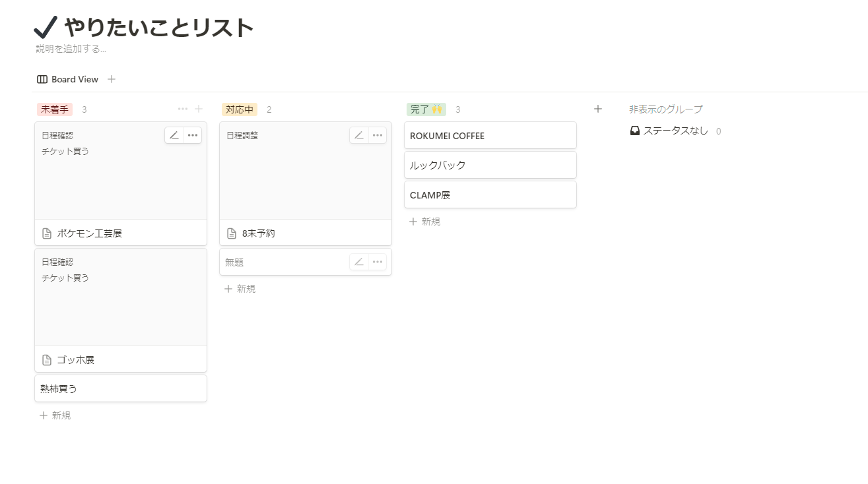Select the Board View tab
Screen dimensions: 868x484
[68, 79]
